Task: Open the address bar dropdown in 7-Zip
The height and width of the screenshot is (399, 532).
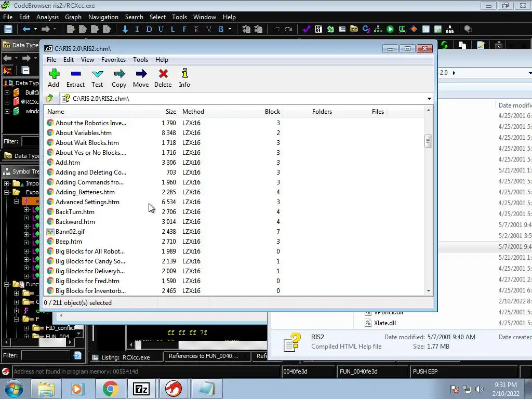Action: point(429,99)
